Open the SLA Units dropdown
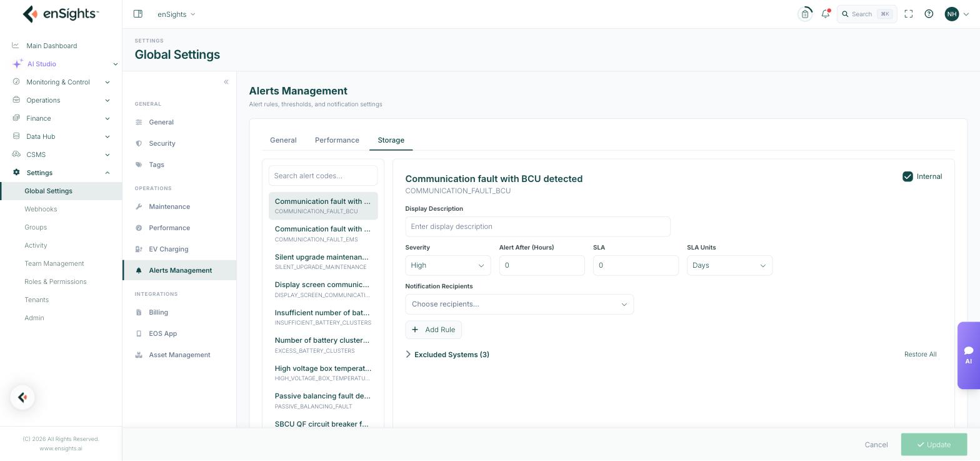Image resolution: width=980 pixels, height=461 pixels. coord(729,265)
